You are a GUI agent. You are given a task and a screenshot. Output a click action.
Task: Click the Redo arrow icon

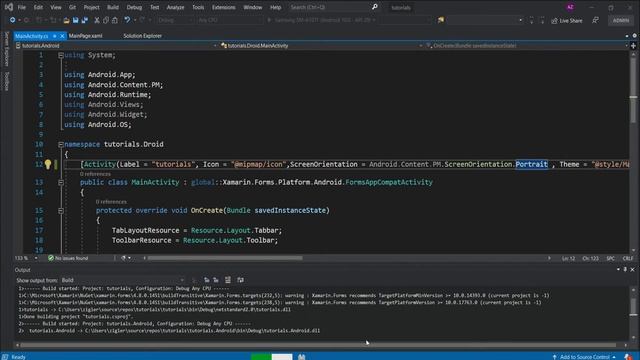(x=142, y=20)
